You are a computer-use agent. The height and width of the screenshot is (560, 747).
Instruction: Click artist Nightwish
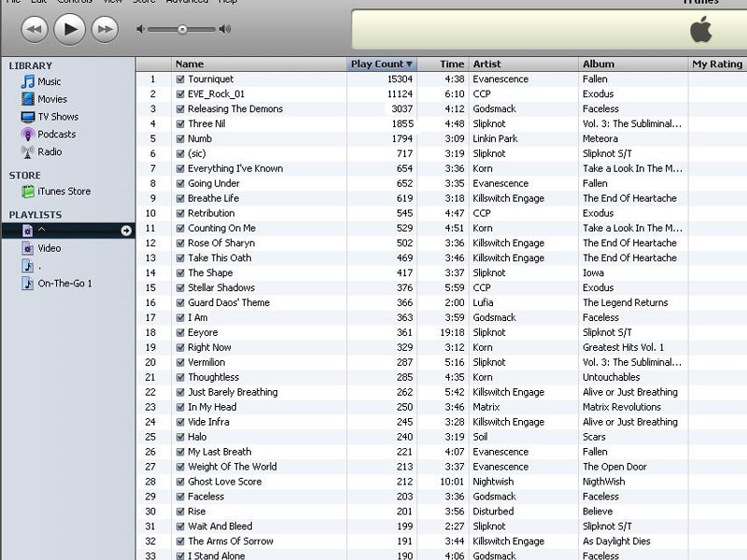pos(493,482)
